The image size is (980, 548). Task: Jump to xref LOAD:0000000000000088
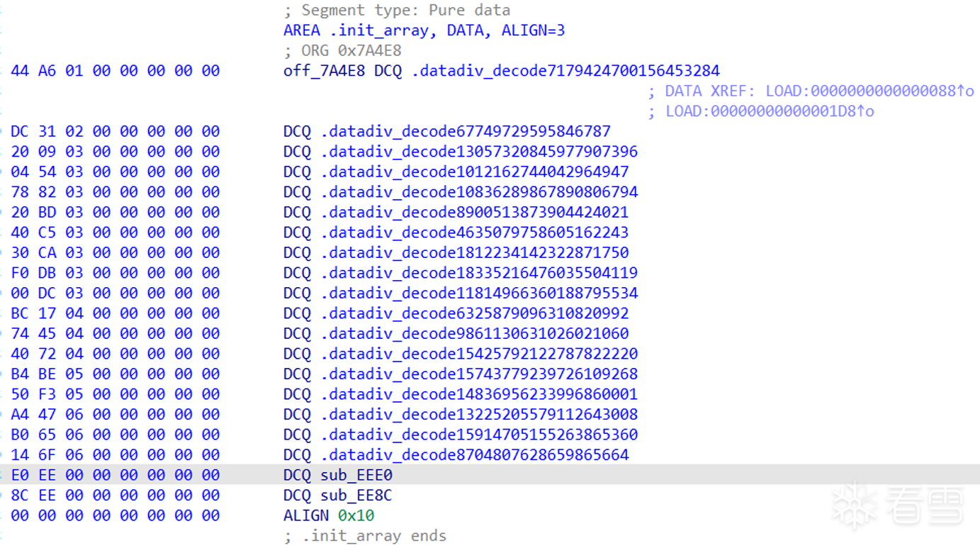(x=869, y=91)
